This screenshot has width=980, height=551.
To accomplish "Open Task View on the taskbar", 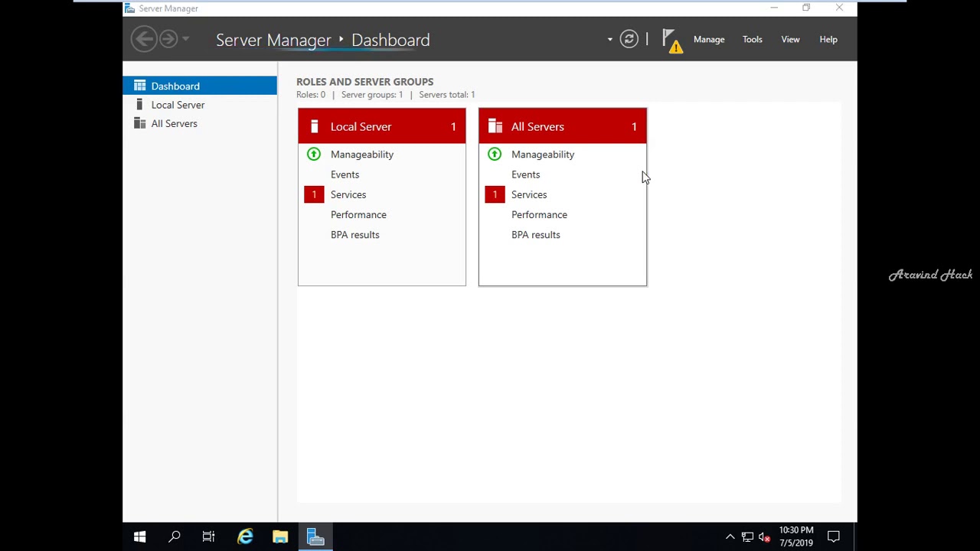I will pyautogui.click(x=208, y=537).
